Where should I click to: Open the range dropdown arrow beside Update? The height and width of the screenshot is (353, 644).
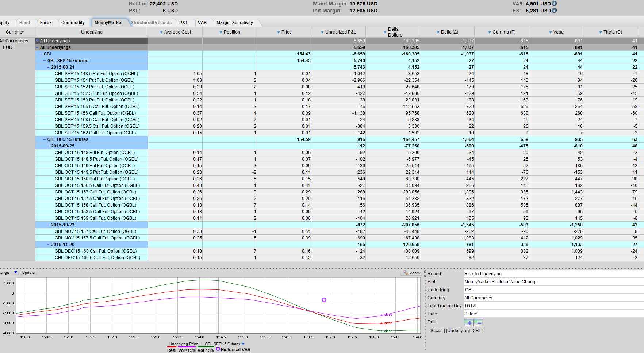click(15, 273)
